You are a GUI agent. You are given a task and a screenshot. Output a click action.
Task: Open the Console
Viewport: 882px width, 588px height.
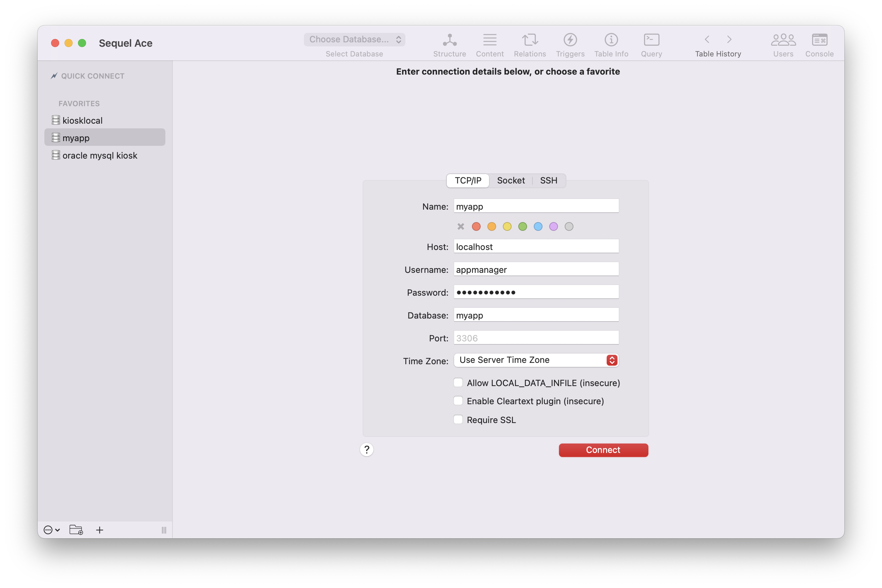click(x=819, y=45)
